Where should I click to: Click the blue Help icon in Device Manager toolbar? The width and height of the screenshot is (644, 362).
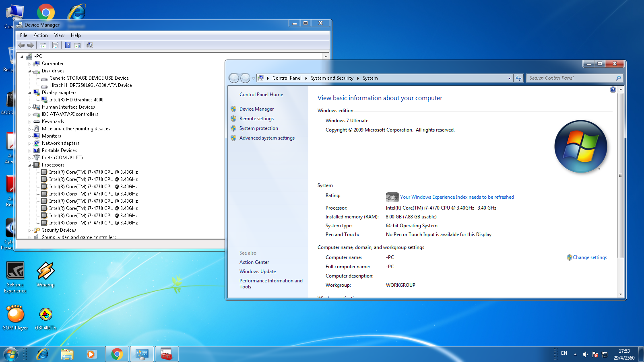click(68, 45)
